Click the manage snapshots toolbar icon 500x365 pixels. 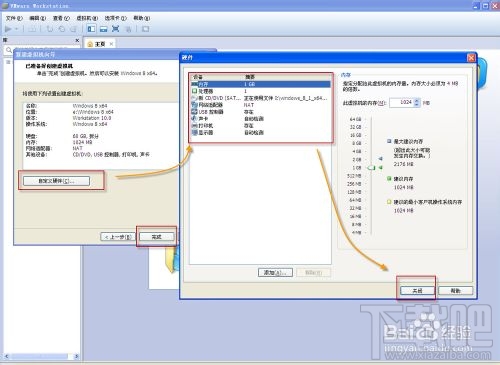(x=73, y=29)
